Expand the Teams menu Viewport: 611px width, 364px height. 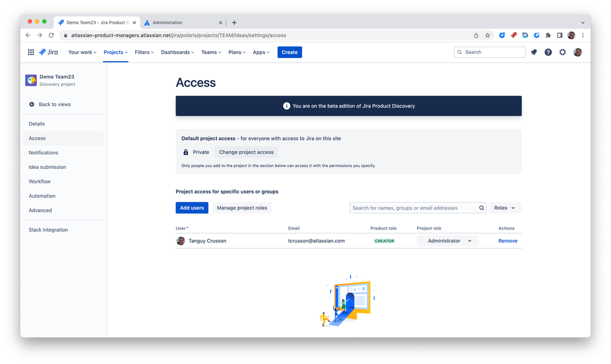point(211,52)
